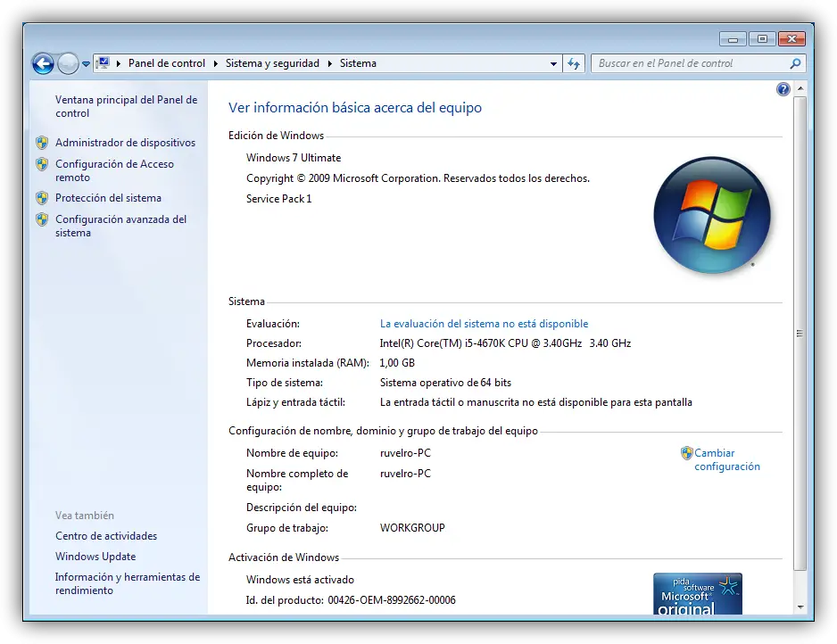
Task: Click the scrollbar up arrow
Action: pyautogui.click(x=800, y=88)
